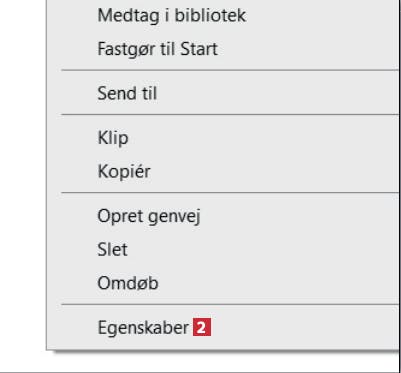Select the Kopiér menu entry
This screenshot has width=401, height=373.
(223, 171)
